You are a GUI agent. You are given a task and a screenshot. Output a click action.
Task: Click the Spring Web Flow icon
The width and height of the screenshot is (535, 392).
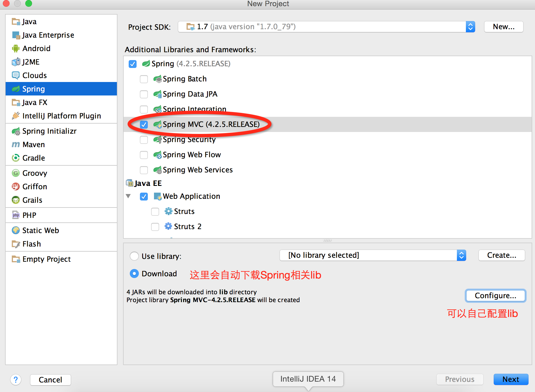click(158, 155)
